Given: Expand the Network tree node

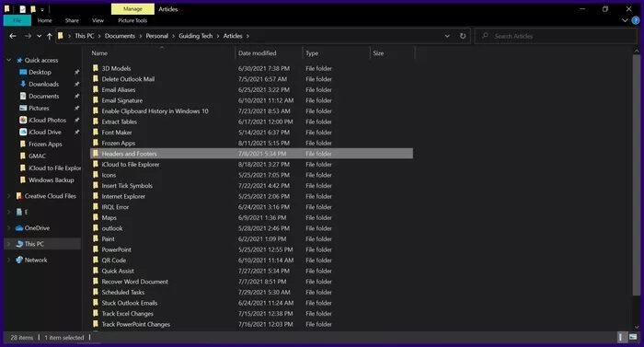Looking at the screenshot, I should pyautogui.click(x=8, y=260).
